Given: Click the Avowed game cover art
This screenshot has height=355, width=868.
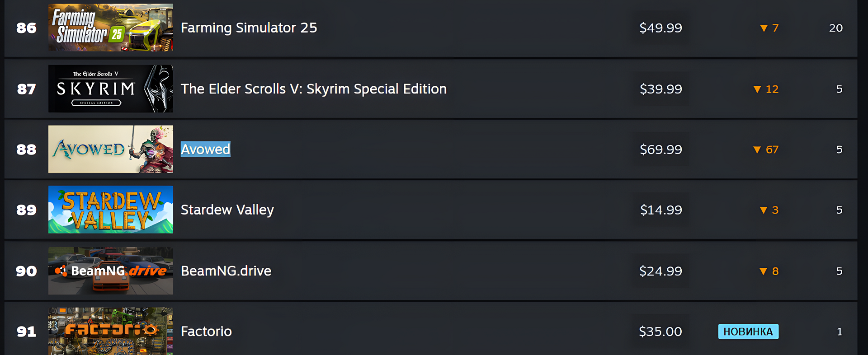Looking at the screenshot, I should click(110, 149).
